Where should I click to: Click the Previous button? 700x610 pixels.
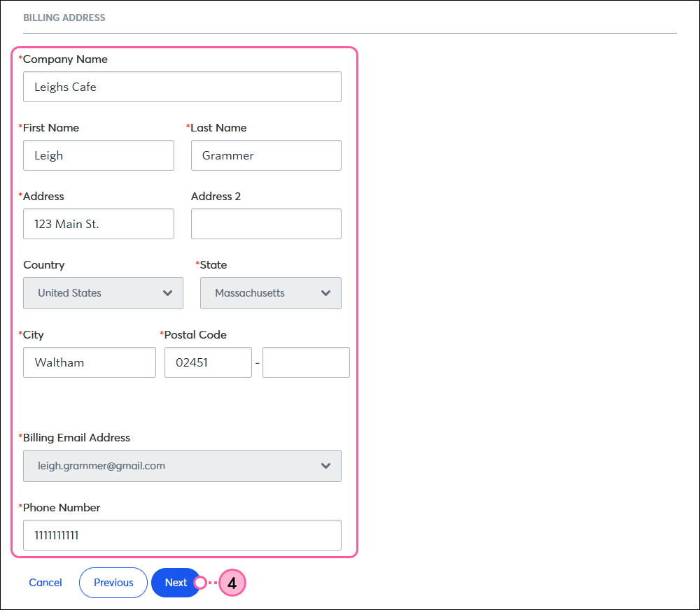pyautogui.click(x=113, y=583)
